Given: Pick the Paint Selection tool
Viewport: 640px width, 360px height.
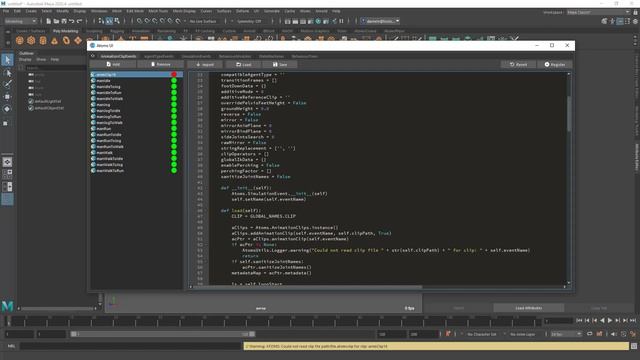Looking at the screenshot, I should click(7, 84).
